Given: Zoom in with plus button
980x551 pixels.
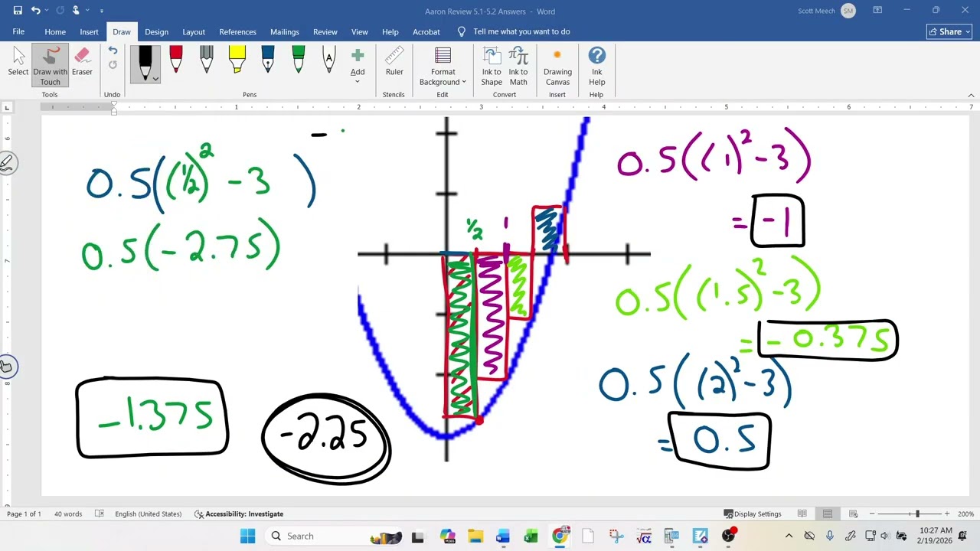Looking at the screenshot, I should [947, 514].
